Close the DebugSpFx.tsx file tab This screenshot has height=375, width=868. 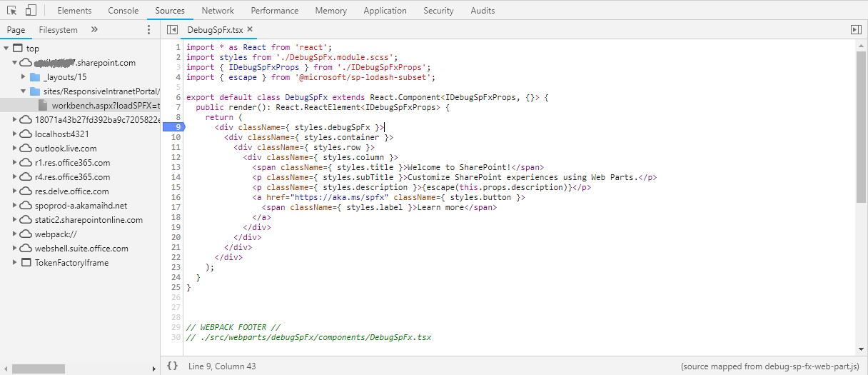250,30
